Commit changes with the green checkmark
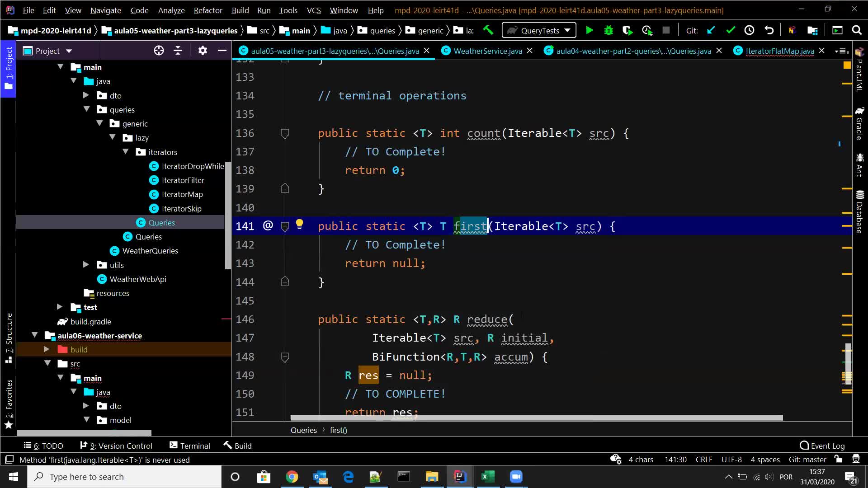The width and height of the screenshot is (868, 488). 731,30
